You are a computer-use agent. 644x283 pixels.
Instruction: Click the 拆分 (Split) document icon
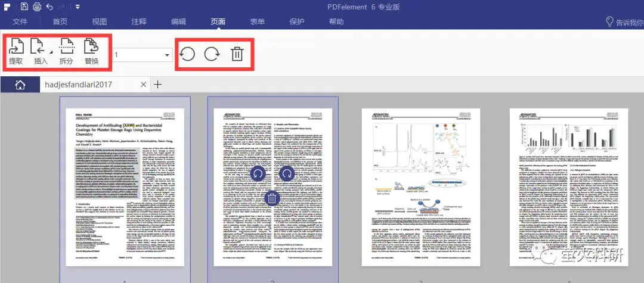[x=66, y=51]
